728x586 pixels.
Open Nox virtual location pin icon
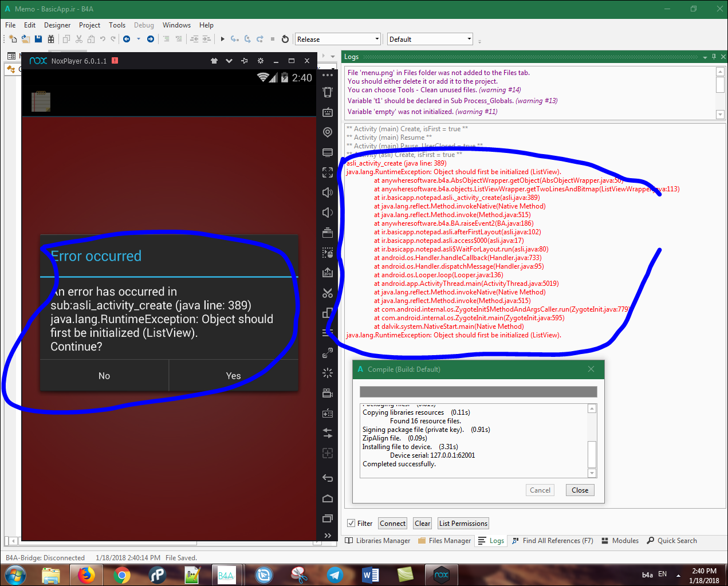(328, 132)
